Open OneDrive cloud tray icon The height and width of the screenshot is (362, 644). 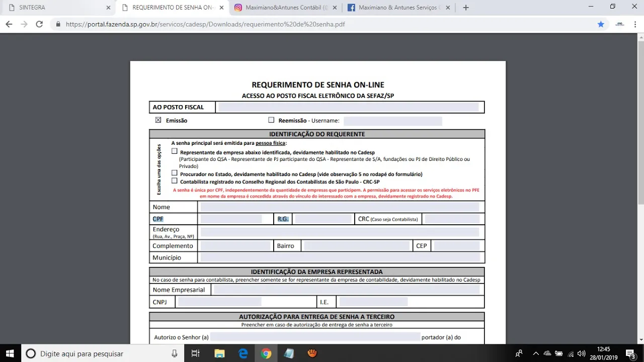click(547, 353)
